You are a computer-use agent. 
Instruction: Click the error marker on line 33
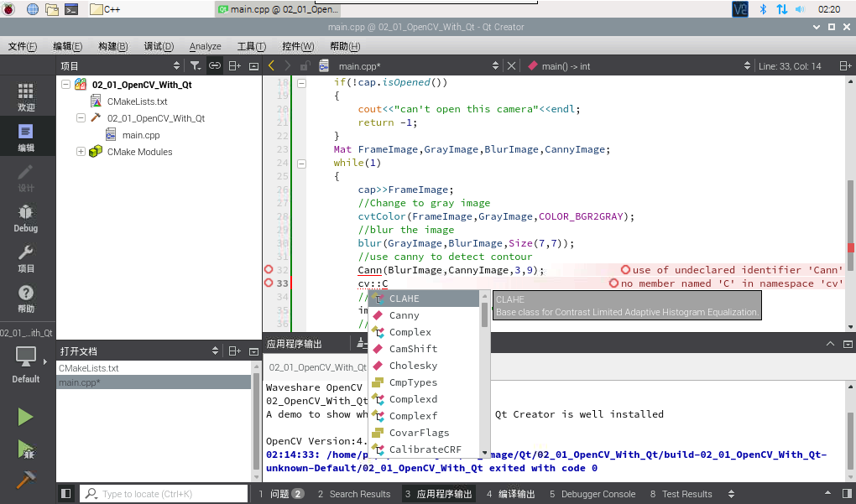[269, 283]
